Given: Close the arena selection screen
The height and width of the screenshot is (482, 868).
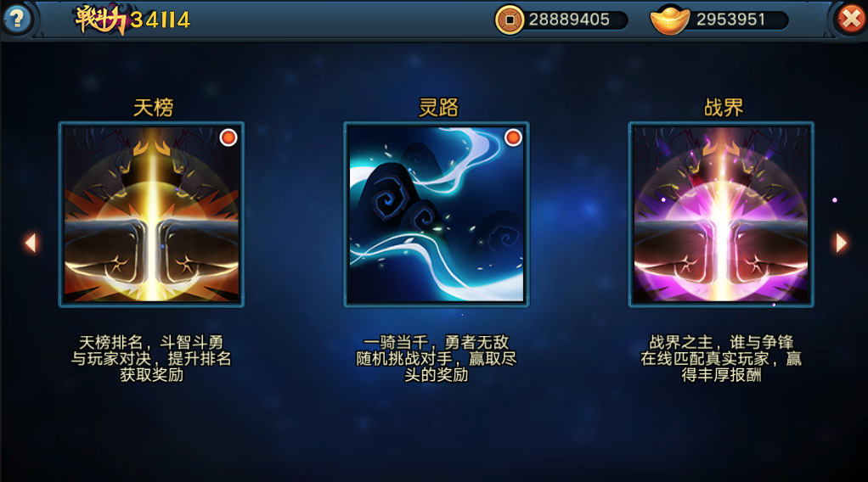Looking at the screenshot, I should click(x=851, y=20).
